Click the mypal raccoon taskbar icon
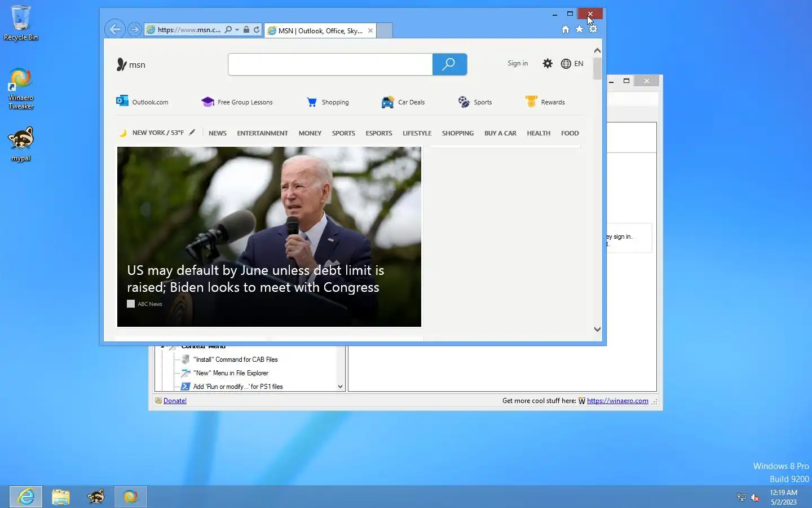The height and width of the screenshot is (508, 812). coord(96,497)
